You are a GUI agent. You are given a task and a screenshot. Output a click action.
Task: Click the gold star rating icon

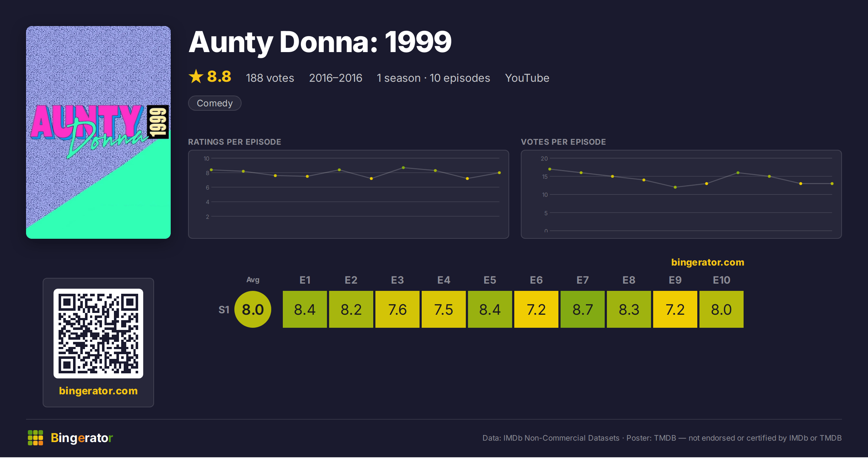pyautogui.click(x=196, y=76)
